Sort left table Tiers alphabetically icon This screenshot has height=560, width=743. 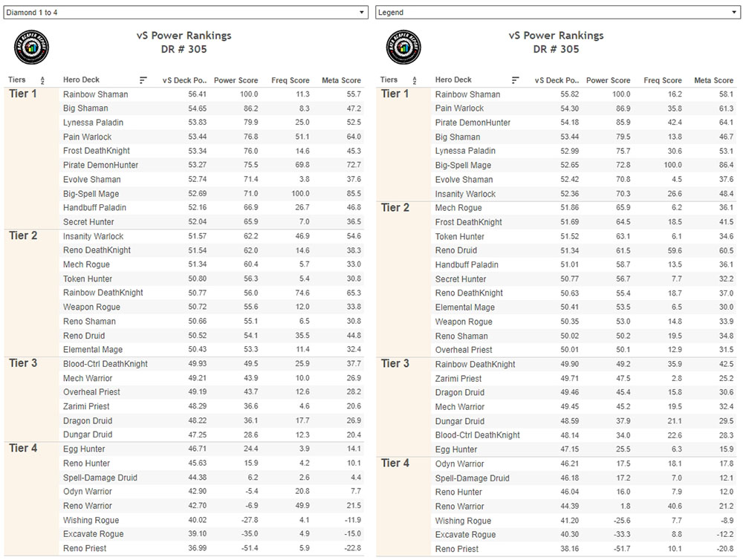coord(42,80)
